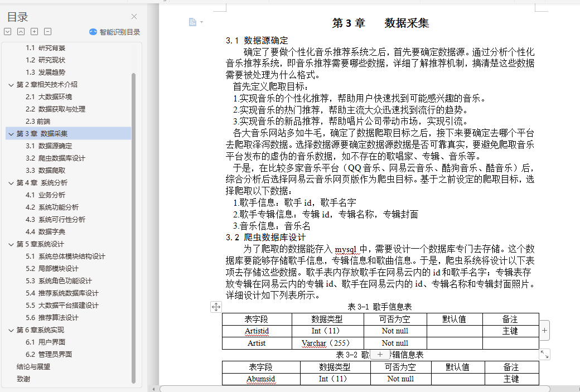Click the expand-all down-arrow icon under 目录
580x392 pixels.
7,32
